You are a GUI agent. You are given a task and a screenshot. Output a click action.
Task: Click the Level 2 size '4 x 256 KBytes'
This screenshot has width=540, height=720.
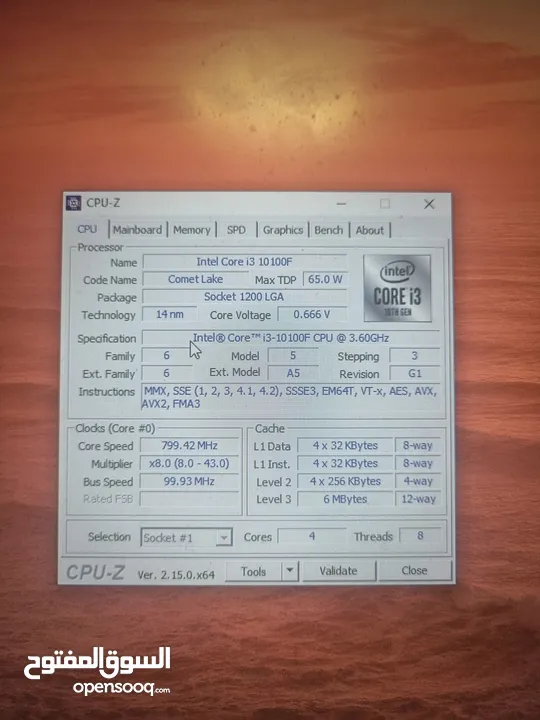[x=345, y=481]
